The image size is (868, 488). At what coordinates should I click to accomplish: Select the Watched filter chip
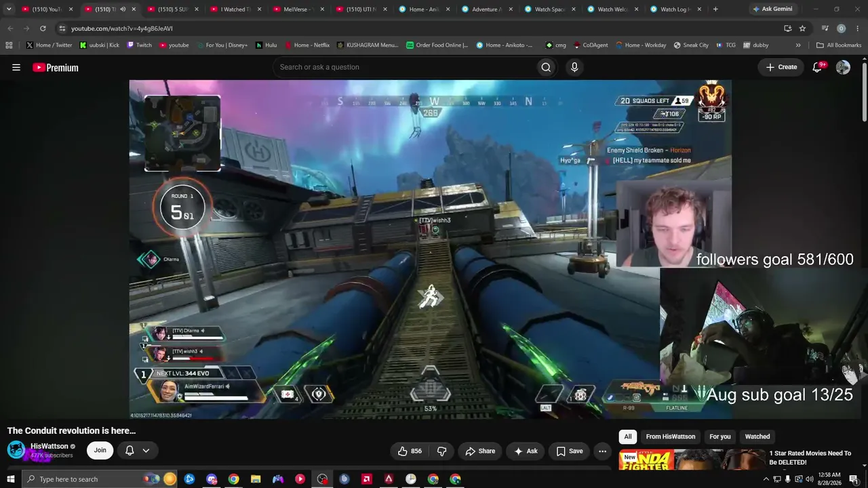pyautogui.click(x=757, y=436)
